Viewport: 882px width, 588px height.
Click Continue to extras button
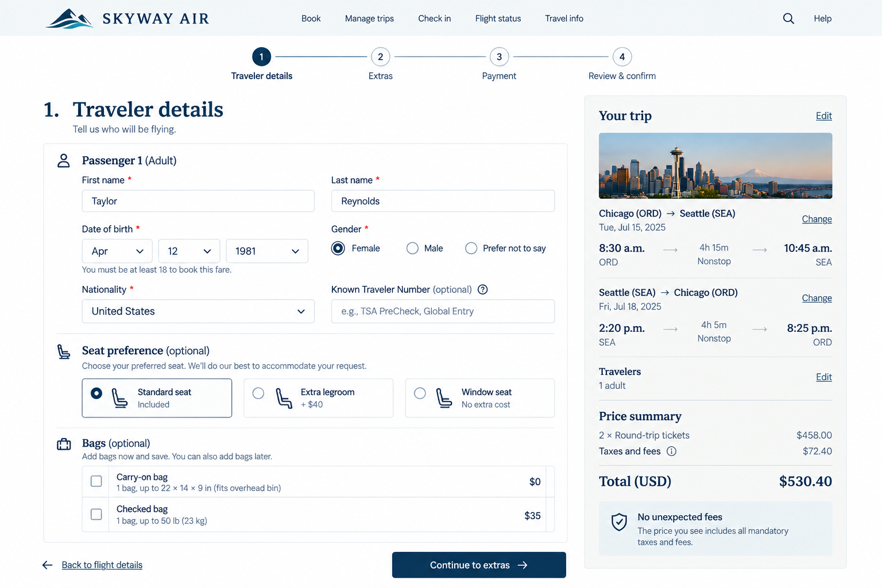point(479,565)
